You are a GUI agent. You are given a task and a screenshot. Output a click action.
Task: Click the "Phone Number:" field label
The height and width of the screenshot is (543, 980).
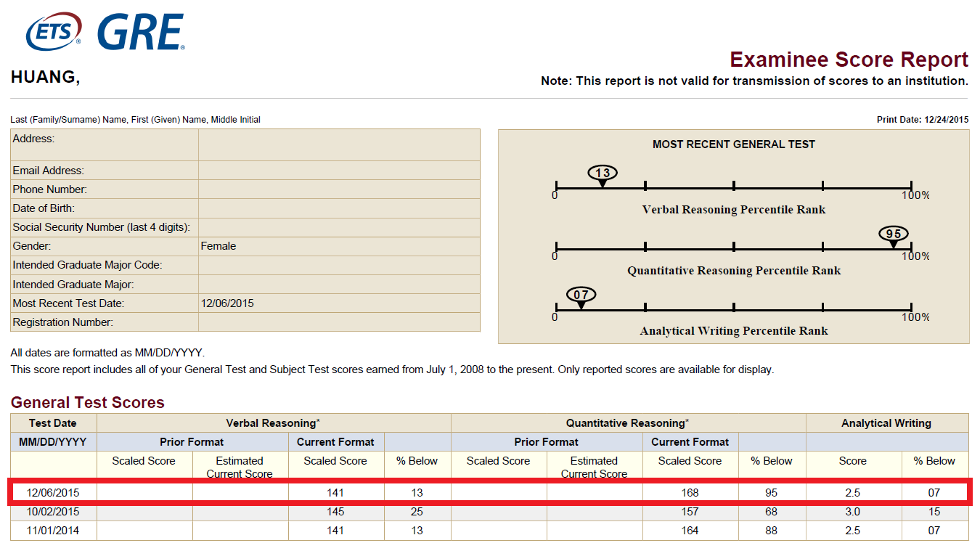50,189
